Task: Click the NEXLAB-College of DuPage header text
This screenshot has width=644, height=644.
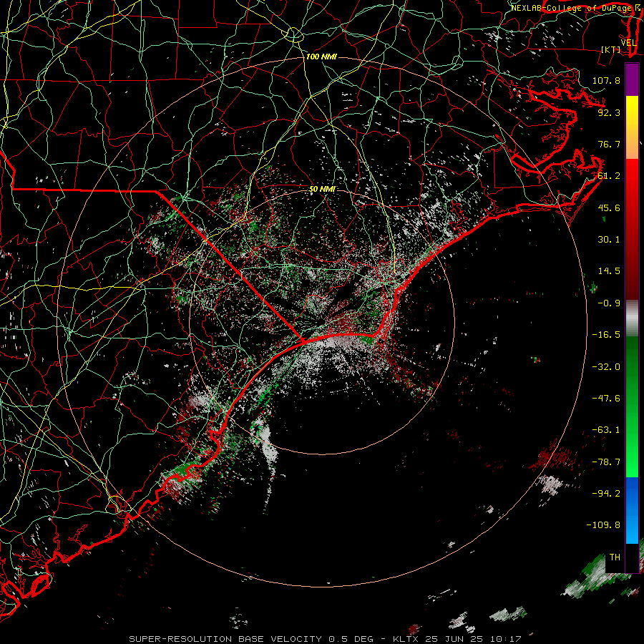Action: click(571, 8)
